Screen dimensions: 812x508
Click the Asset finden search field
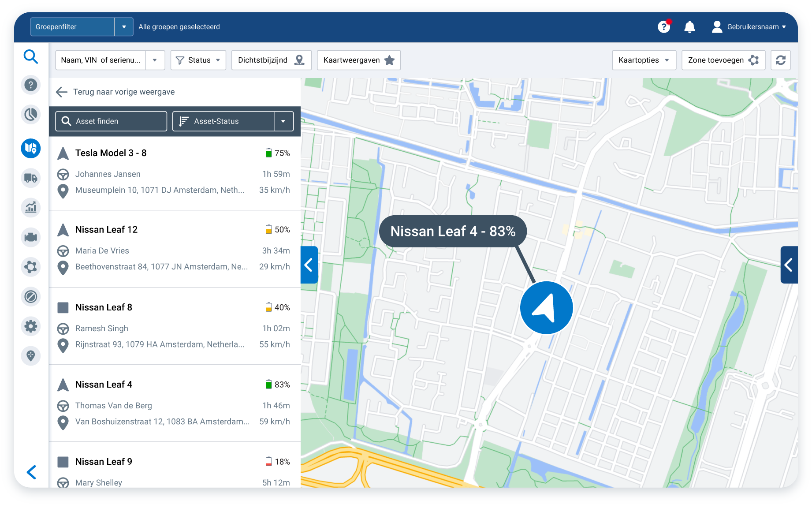coord(111,121)
